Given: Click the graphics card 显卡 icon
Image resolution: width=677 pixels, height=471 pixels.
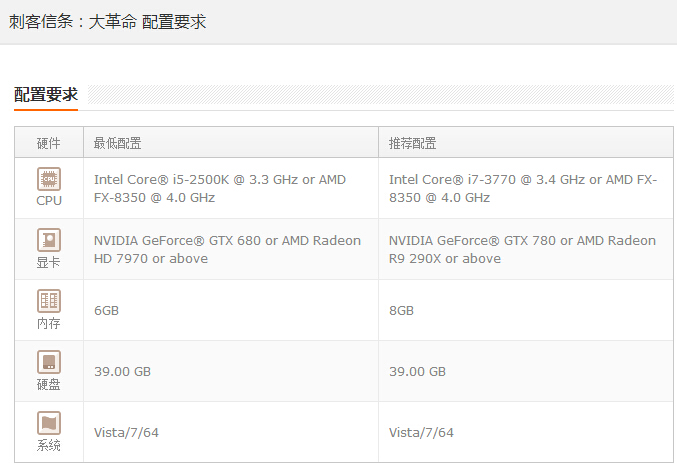Looking at the screenshot, I should tap(49, 240).
